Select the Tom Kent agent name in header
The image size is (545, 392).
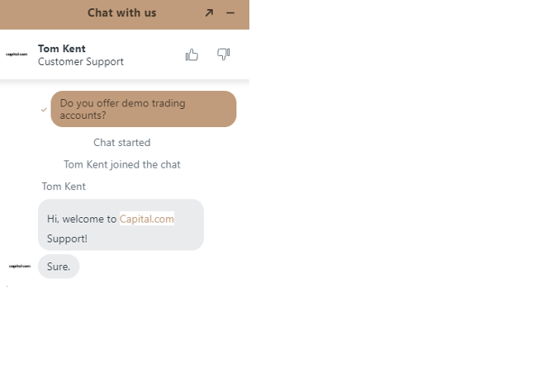point(62,49)
